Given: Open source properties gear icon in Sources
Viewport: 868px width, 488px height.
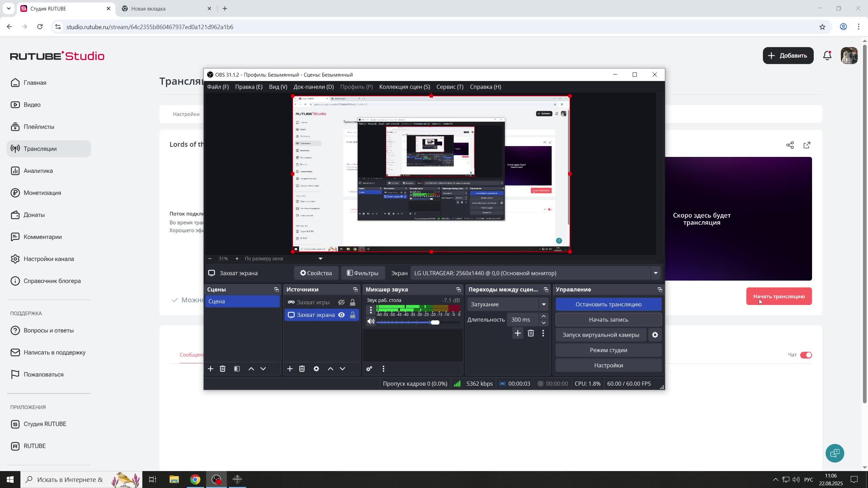Looking at the screenshot, I should (x=316, y=369).
